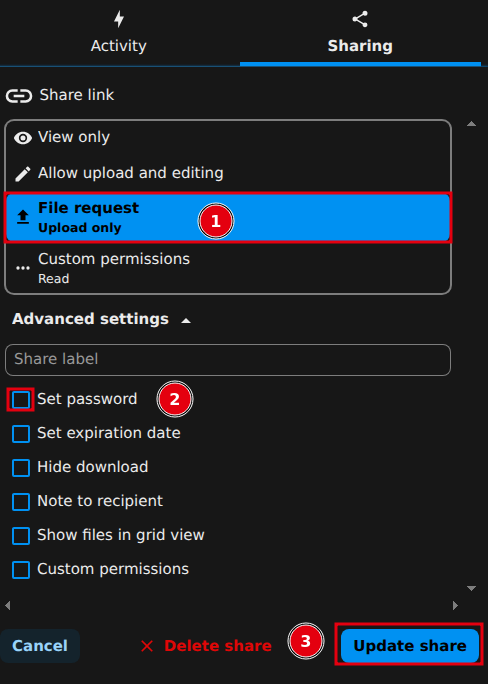Select the Custom permissions Read entry
Image resolution: width=488 pixels, height=684 pixels.
[228, 268]
